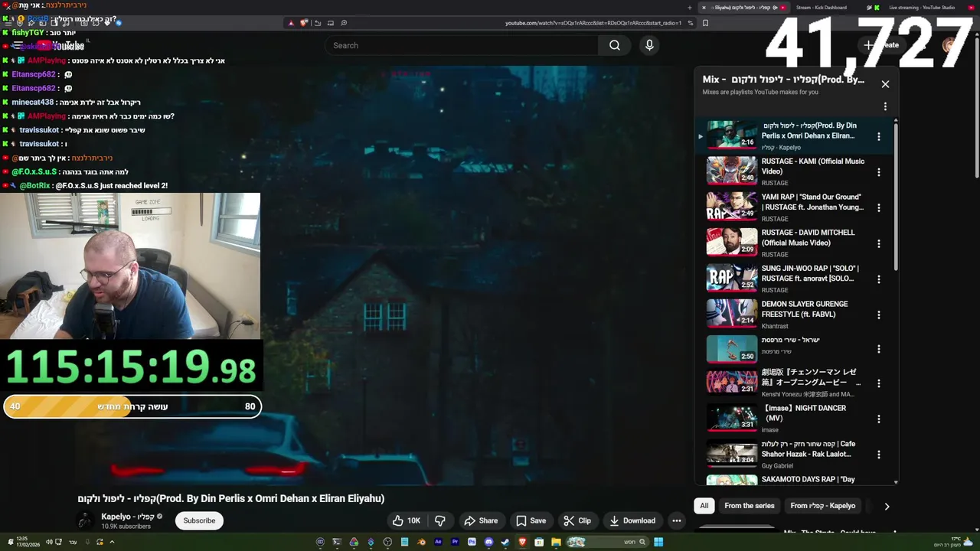Save the video to a playlist
The width and height of the screenshot is (980, 551).
point(531,520)
